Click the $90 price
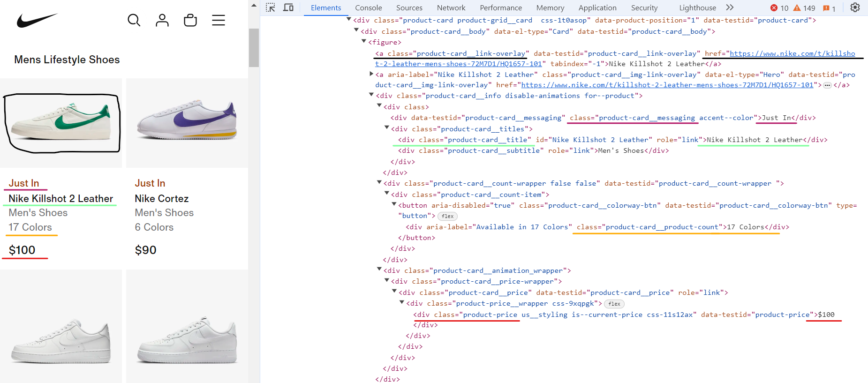The height and width of the screenshot is (383, 868). (x=146, y=250)
